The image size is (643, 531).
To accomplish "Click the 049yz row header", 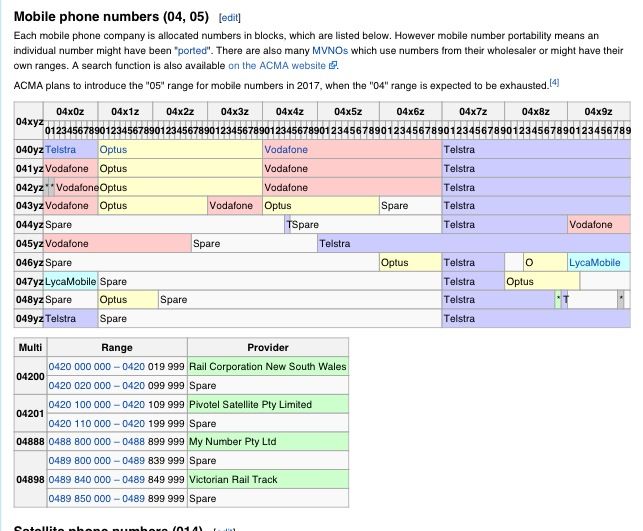I will pyautogui.click(x=29, y=319).
